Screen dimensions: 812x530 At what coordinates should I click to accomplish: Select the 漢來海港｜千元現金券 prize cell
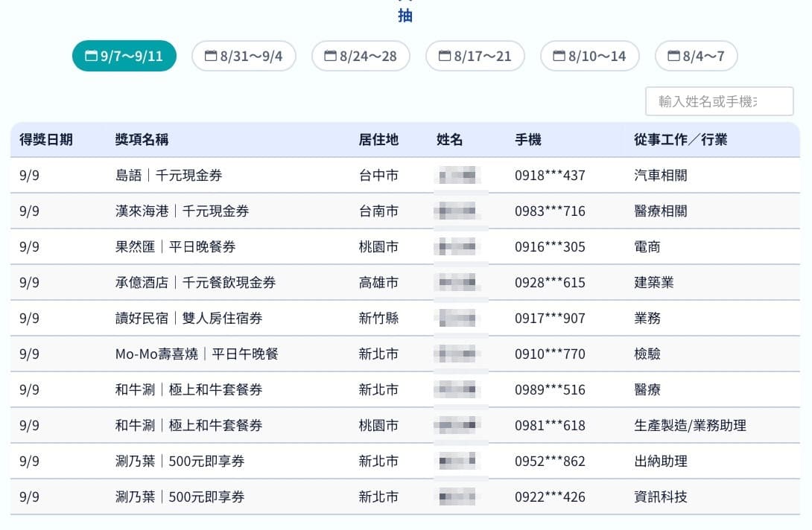pos(183,211)
